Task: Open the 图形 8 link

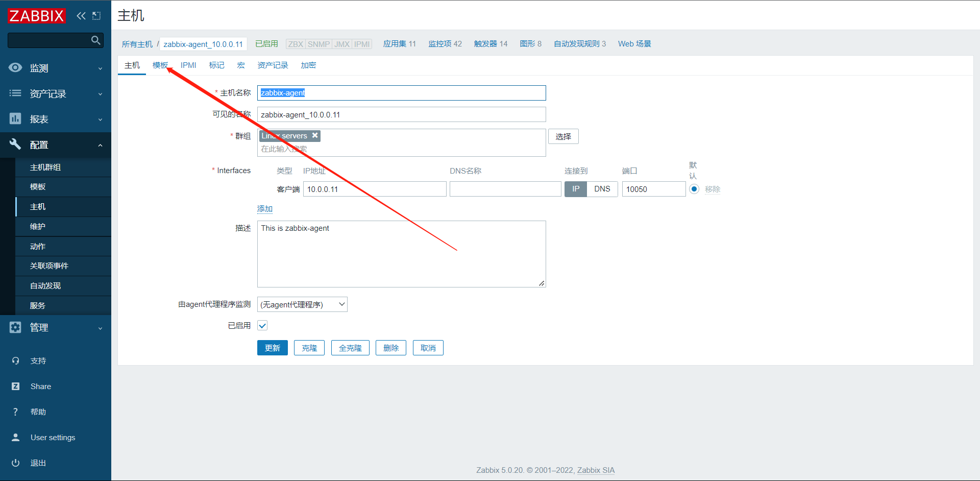Action: [x=531, y=44]
